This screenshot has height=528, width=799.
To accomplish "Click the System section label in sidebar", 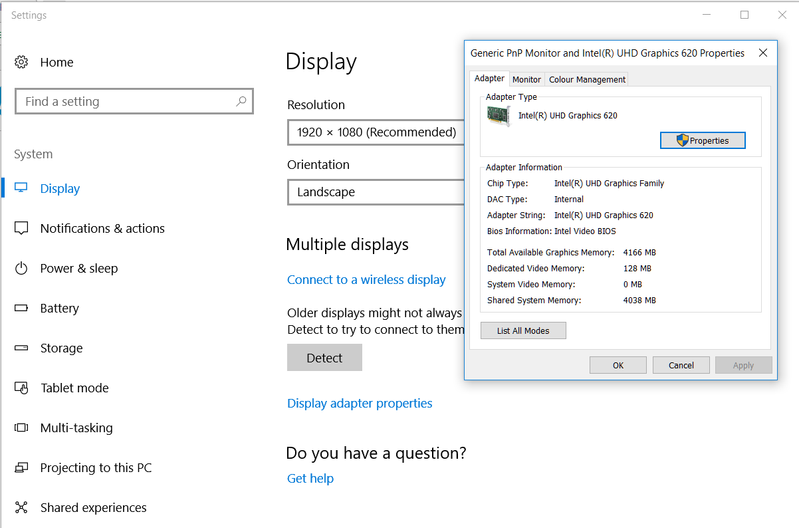I will pos(33,154).
